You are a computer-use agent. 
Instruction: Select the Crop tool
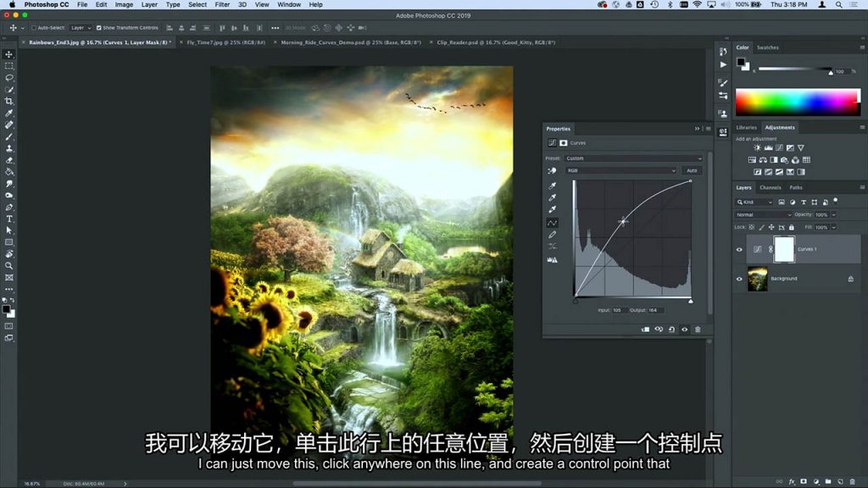8,102
